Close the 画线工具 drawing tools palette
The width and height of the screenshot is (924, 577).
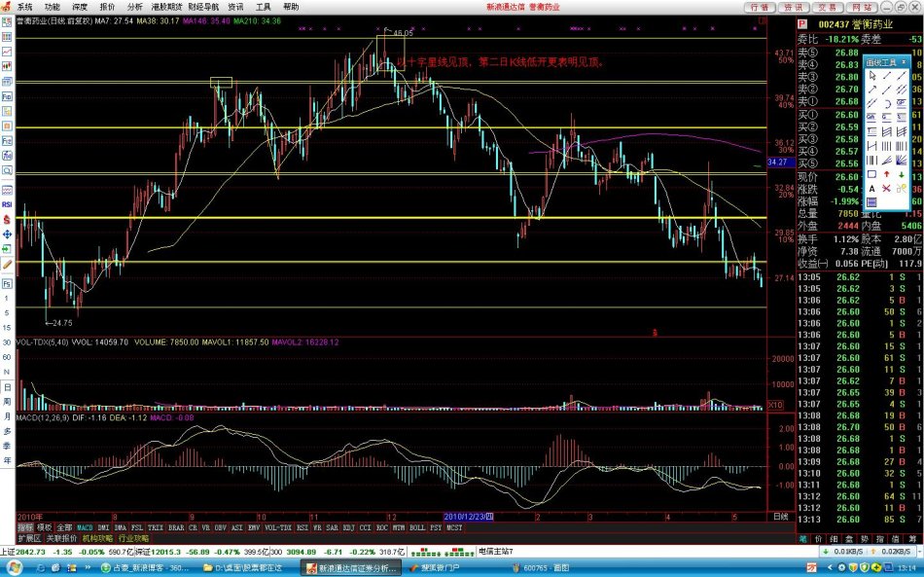tap(904, 61)
